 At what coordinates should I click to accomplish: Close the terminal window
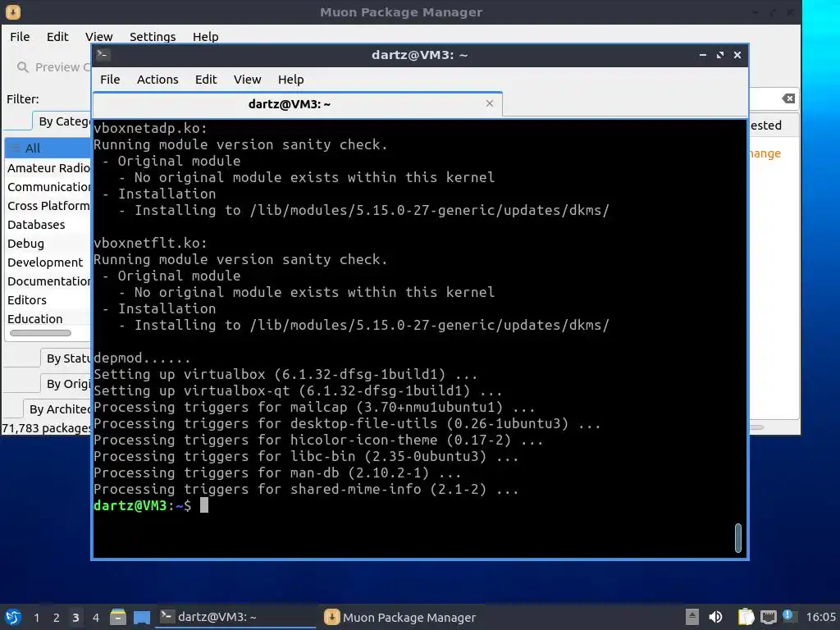(x=737, y=55)
